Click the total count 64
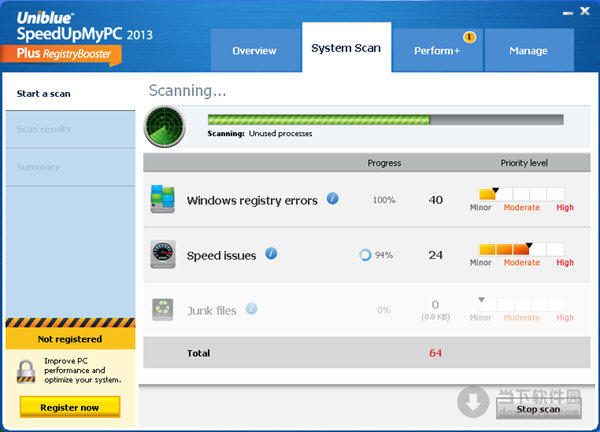Viewport: 600px width, 432px height. (x=435, y=353)
